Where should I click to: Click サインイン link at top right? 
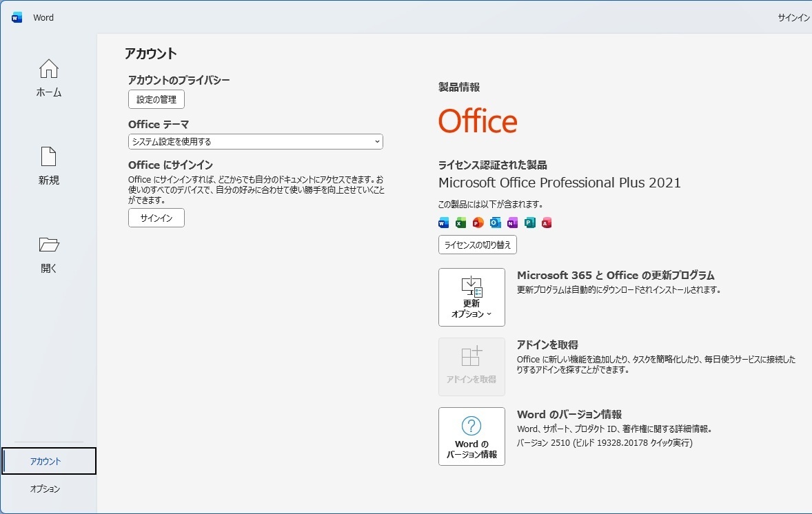pos(794,18)
